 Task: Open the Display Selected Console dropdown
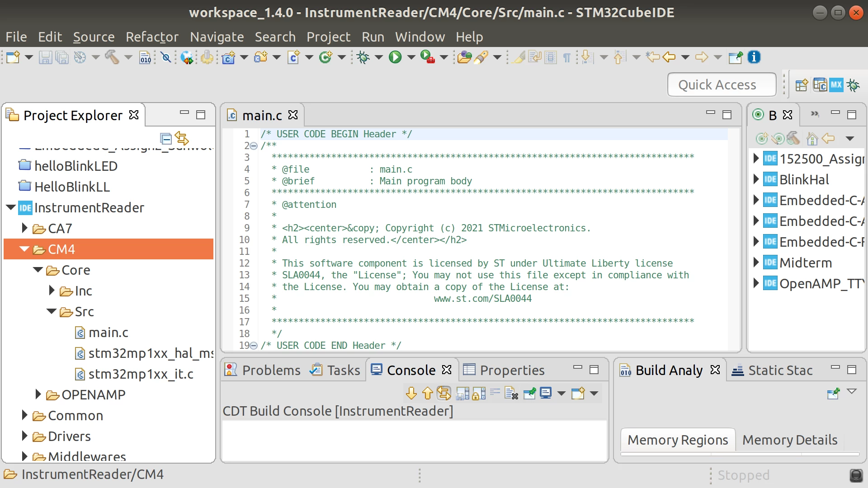(561, 394)
